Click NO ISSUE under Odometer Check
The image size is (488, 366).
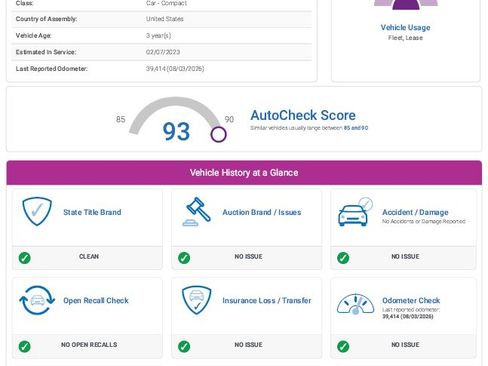click(405, 345)
